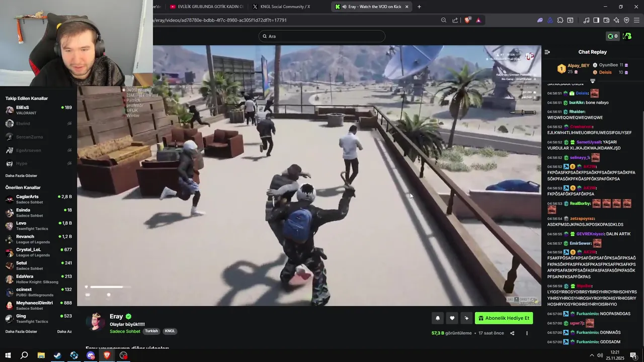Open Levo recommended channel
This screenshot has height=362, width=644.
39,226
